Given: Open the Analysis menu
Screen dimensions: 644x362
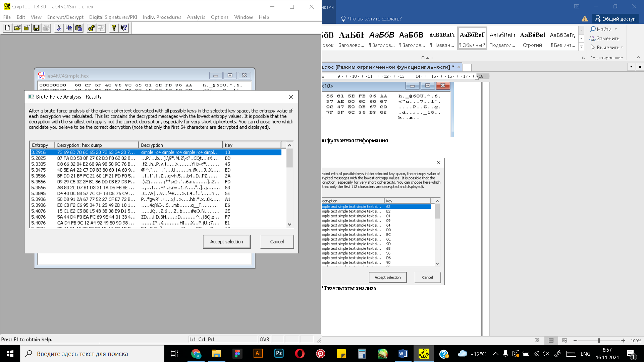Looking at the screenshot, I should (196, 17).
